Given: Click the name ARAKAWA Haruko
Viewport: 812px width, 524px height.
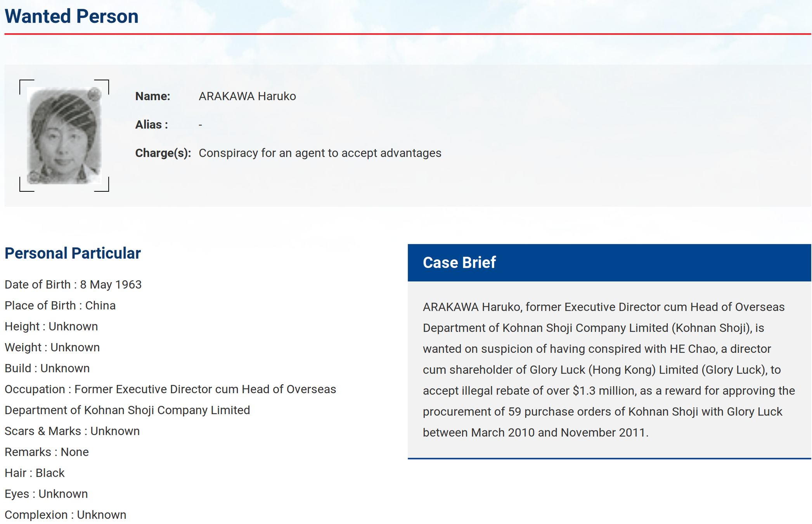Looking at the screenshot, I should pyautogui.click(x=247, y=96).
